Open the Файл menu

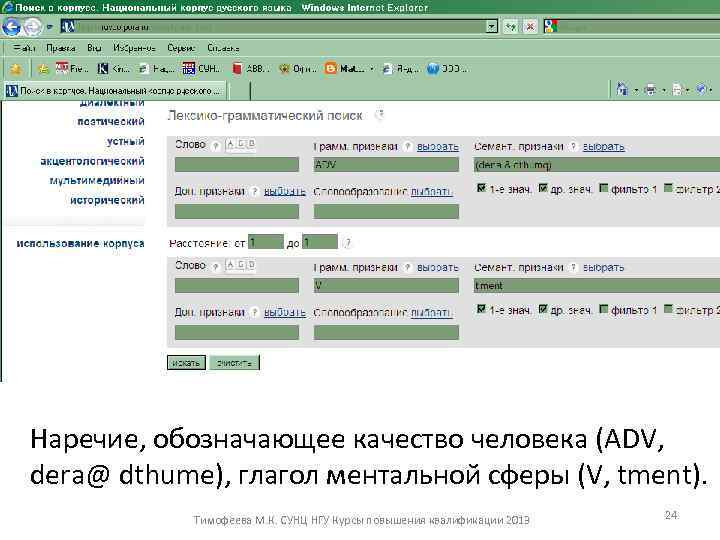pyautogui.click(x=24, y=48)
